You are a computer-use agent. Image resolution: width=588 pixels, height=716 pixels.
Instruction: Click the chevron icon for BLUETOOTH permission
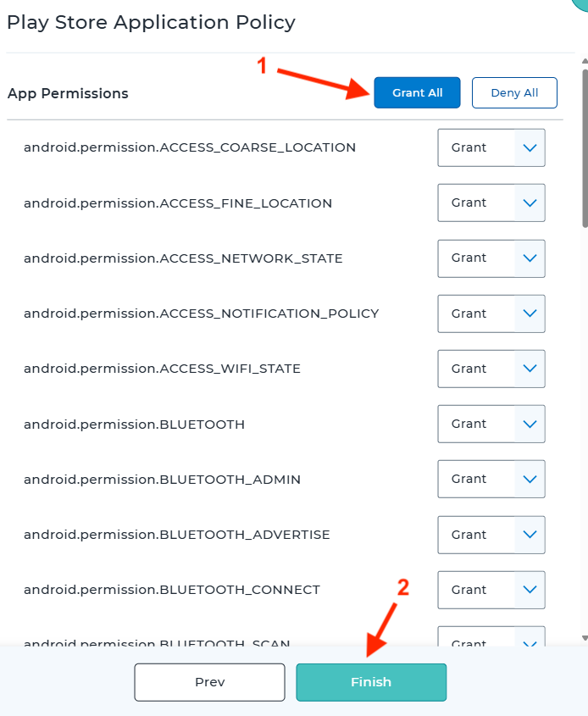coord(530,424)
